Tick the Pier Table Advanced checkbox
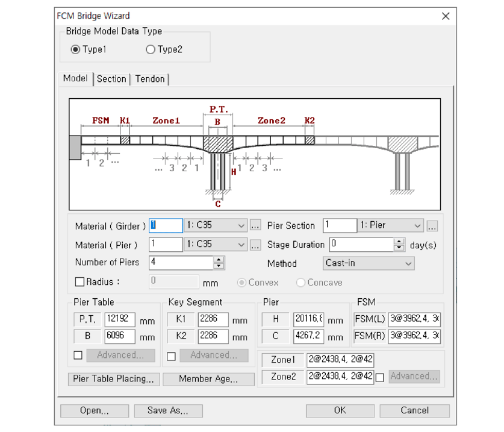 (78, 355)
